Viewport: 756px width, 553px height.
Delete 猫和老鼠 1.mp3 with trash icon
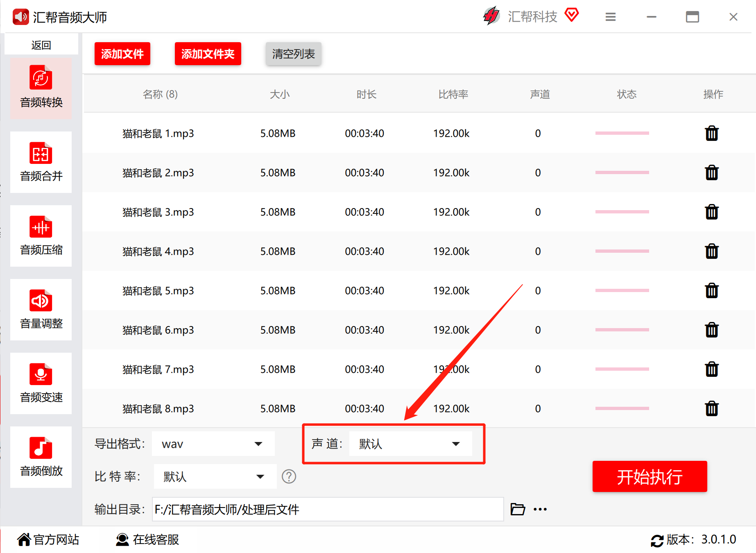712,133
